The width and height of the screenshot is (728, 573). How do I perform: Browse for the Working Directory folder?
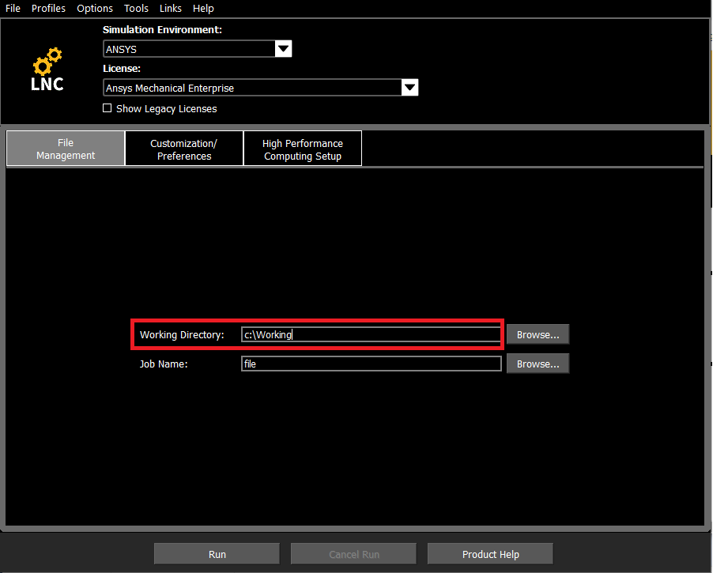tap(538, 334)
